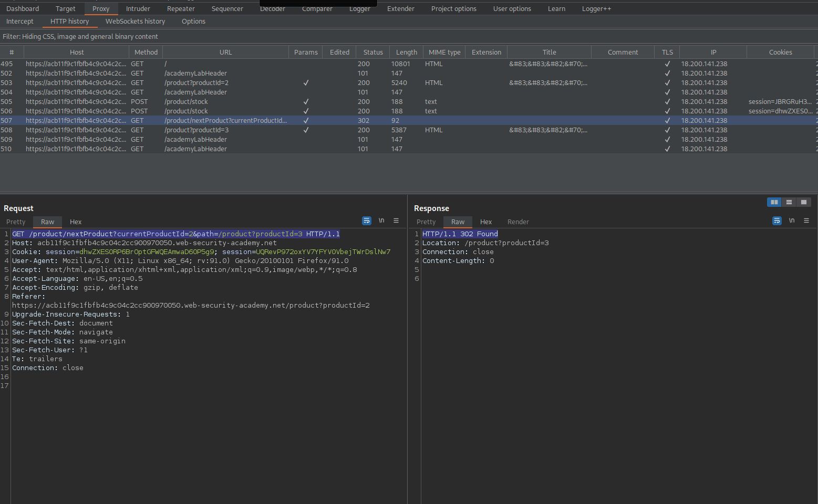This screenshot has height=504, width=818.
Task: Sort history by TLS column
Action: 667,52
